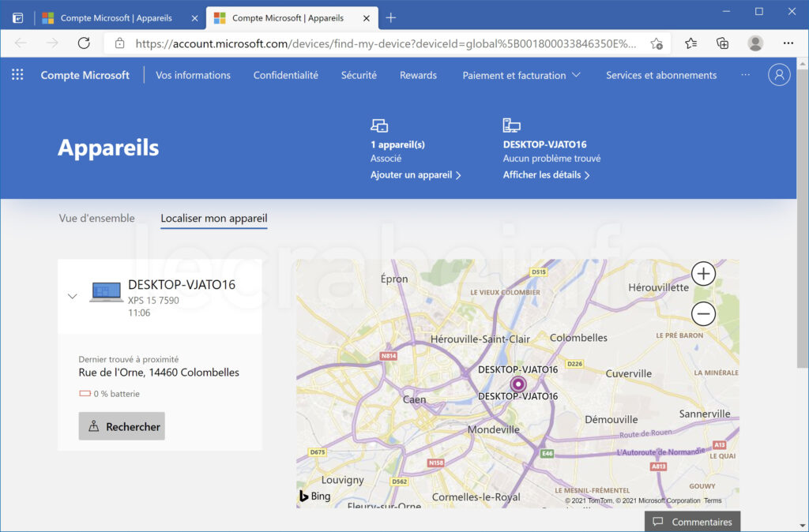Click Afficher les détails link

(546, 174)
